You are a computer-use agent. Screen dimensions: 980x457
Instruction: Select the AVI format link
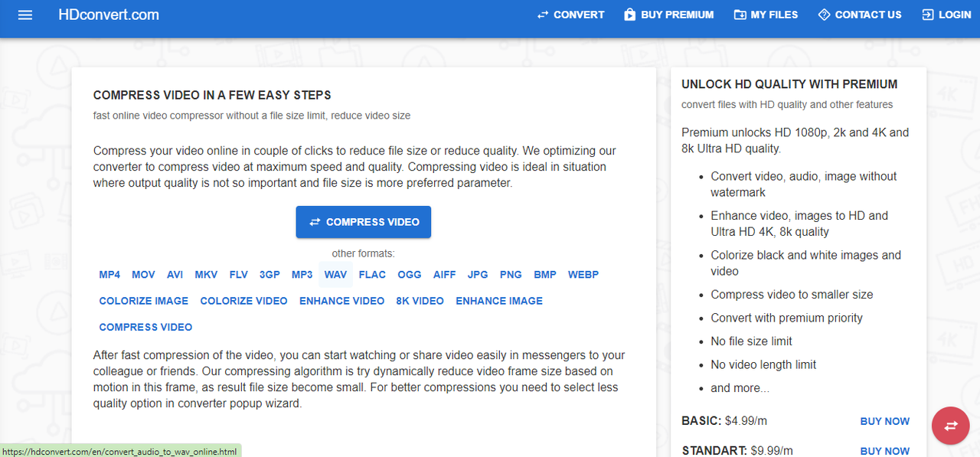[x=175, y=275]
